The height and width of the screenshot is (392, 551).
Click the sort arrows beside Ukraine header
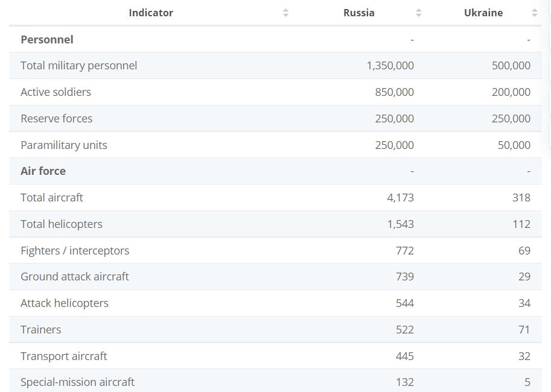tap(534, 13)
